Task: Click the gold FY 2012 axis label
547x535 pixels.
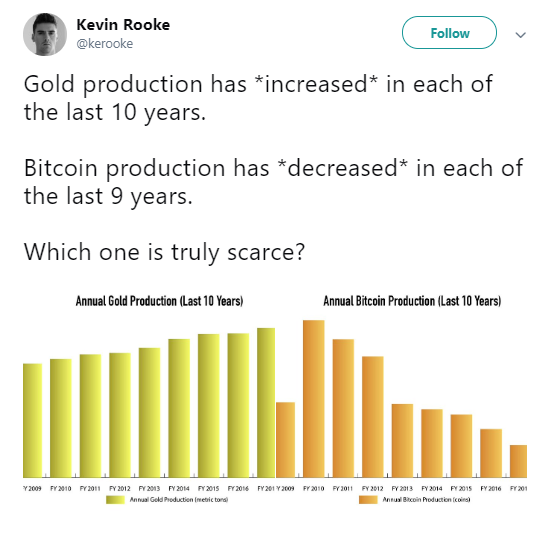Action: click(x=120, y=489)
